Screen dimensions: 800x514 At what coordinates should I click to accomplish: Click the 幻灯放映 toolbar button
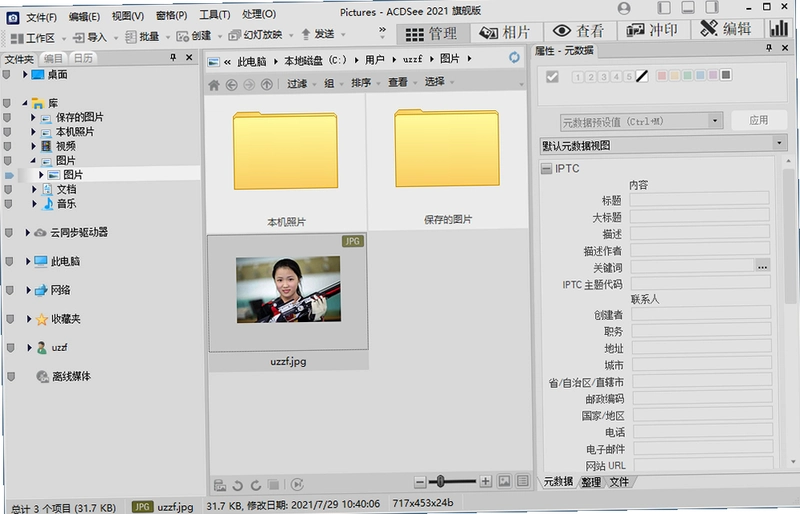pos(256,35)
